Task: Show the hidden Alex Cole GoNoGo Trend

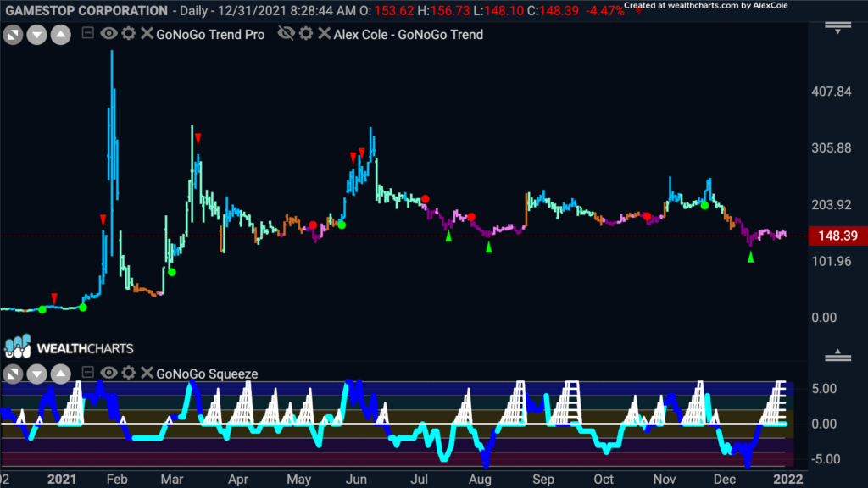Action: 287,34
